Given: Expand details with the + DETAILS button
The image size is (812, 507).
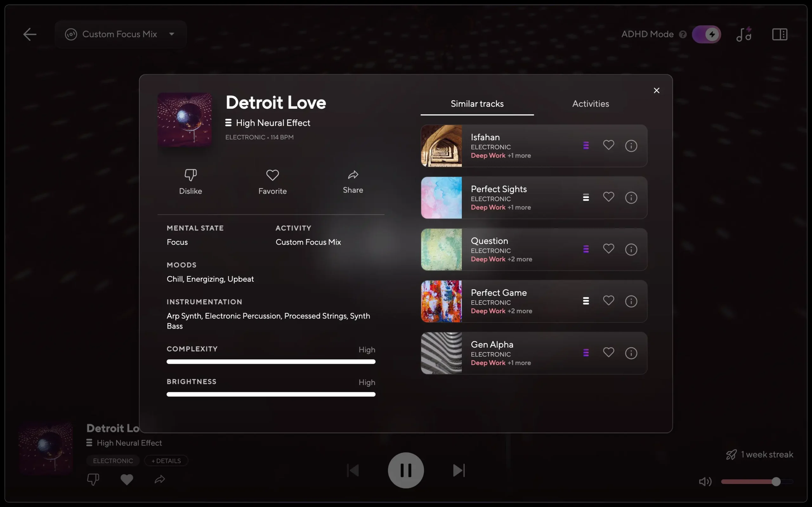Looking at the screenshot, I should (166, 460).
